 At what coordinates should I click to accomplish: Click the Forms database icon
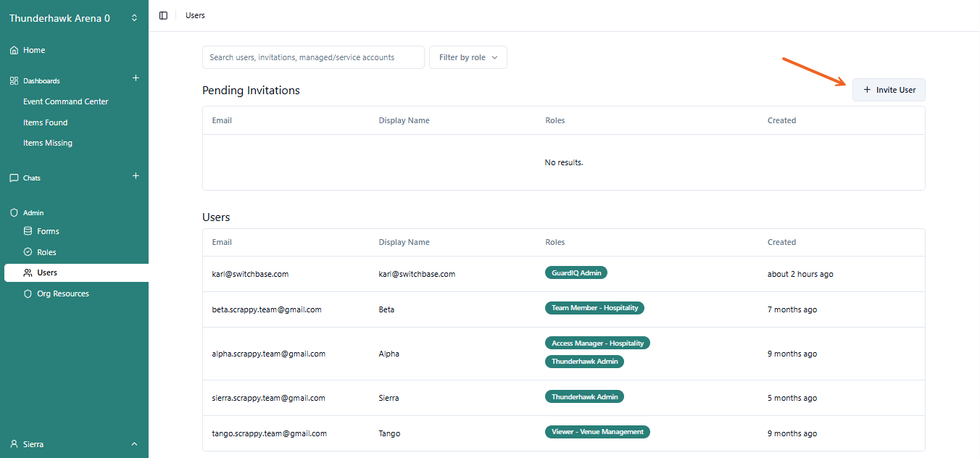pos(28,231)
